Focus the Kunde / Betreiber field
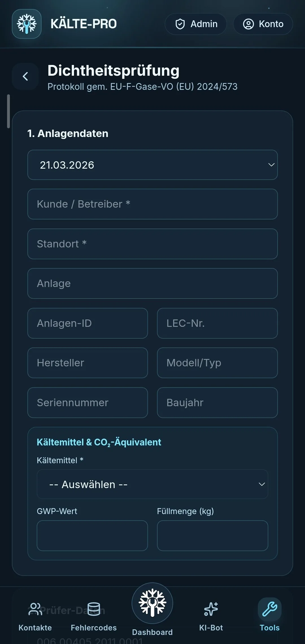Viewport: 305px width, 644px height. (152, 204)
